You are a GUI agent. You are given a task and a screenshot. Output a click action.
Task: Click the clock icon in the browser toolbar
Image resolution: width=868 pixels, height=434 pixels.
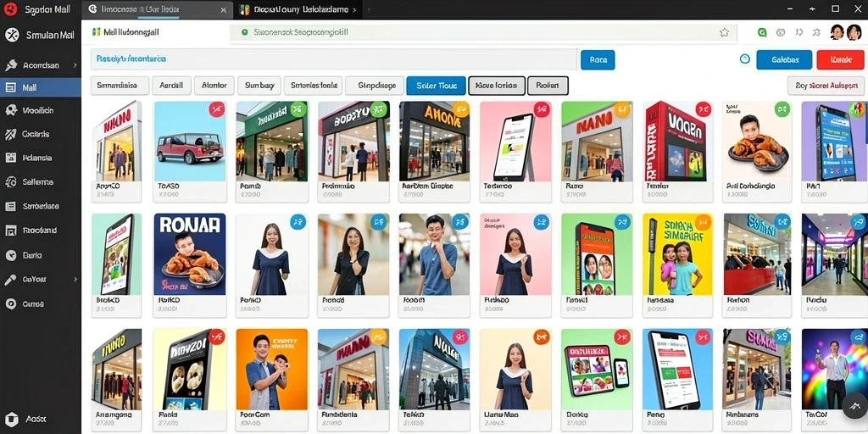(x=781, y=33)
